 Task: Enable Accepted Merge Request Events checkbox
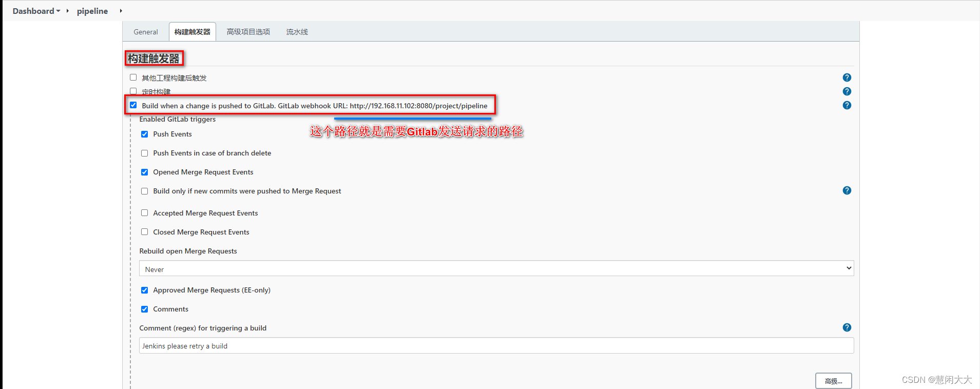145,213
